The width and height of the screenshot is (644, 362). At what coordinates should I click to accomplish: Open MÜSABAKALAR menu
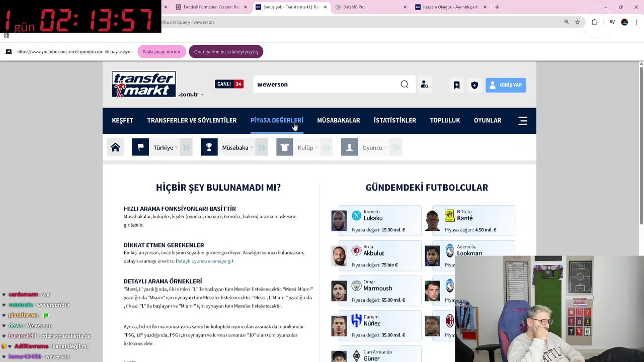pos(339,121)
